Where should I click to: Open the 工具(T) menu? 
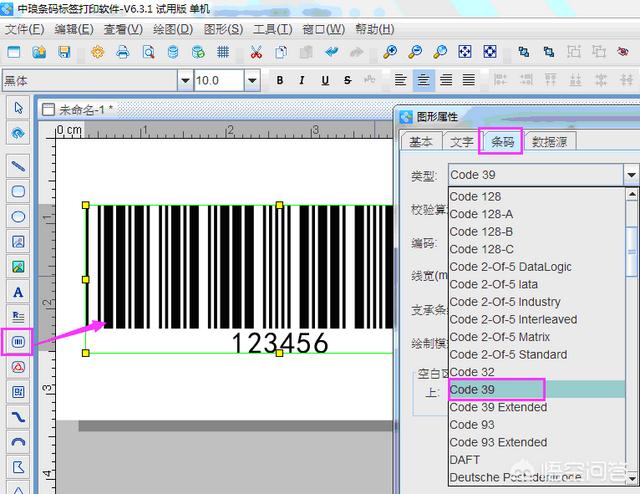273,29
